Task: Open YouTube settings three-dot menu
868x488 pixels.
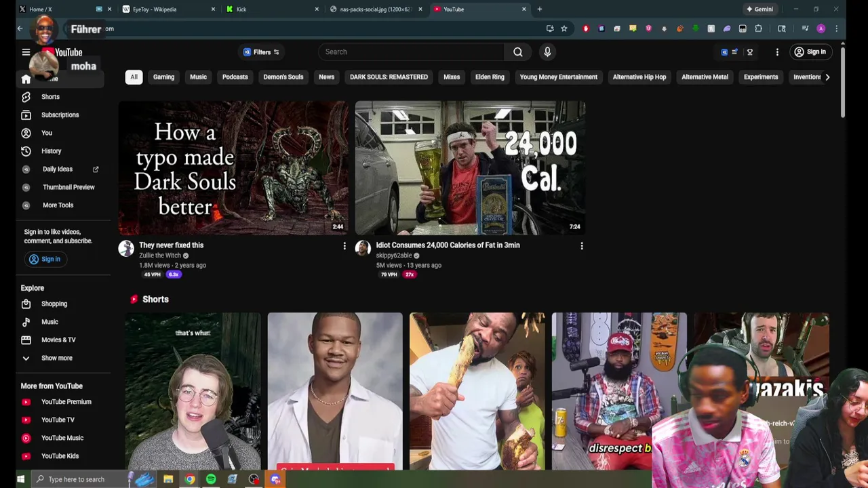Action: (777, 52)
